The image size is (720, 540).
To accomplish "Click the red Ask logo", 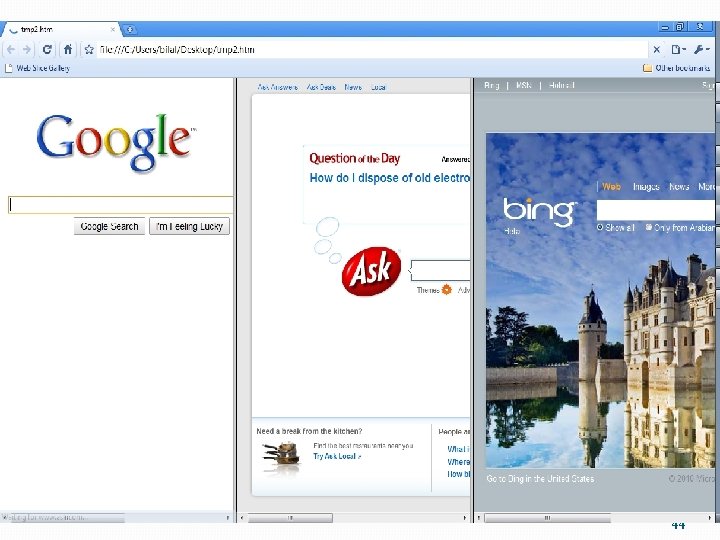I will click(x=371, y=271).
